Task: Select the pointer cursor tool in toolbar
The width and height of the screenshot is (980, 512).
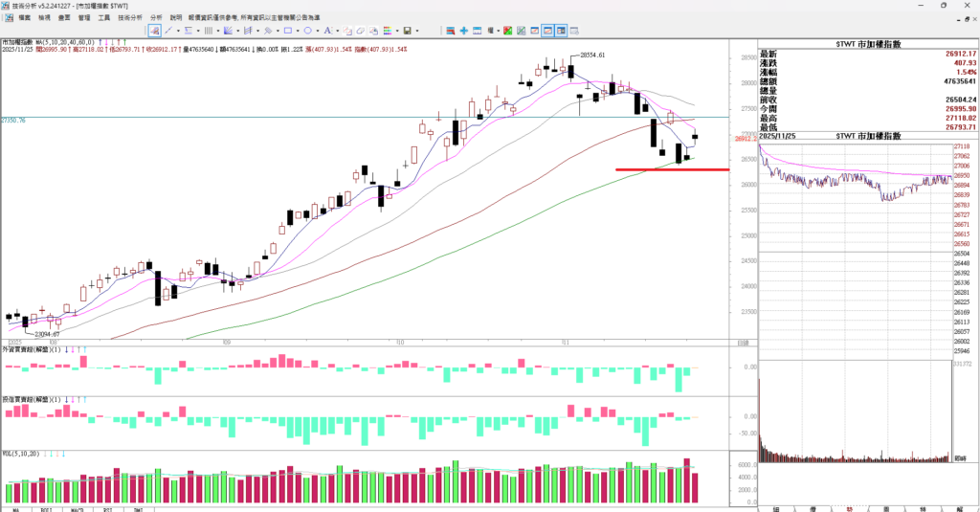Action: pos(155,31)
